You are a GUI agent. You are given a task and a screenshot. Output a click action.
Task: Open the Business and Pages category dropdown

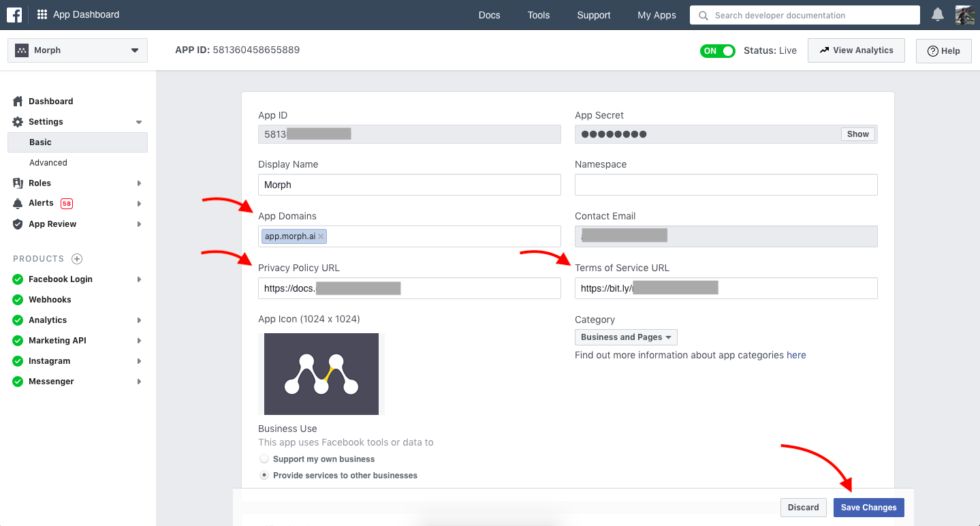626,337
